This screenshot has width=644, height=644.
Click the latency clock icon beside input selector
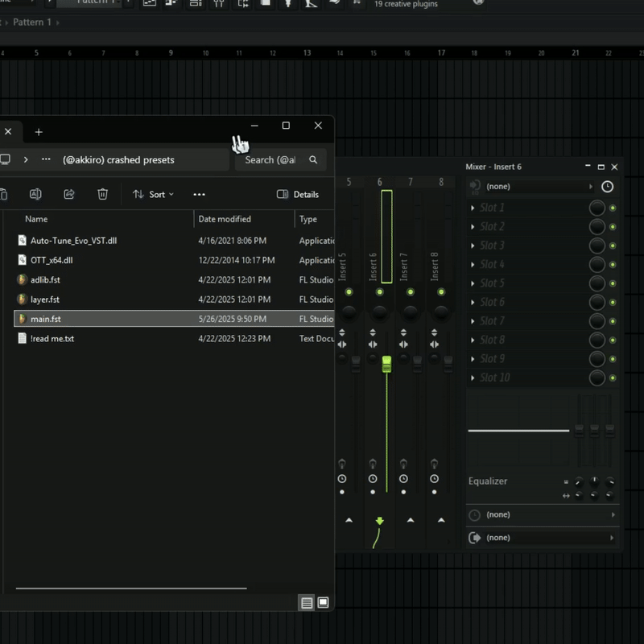point(607,187)
